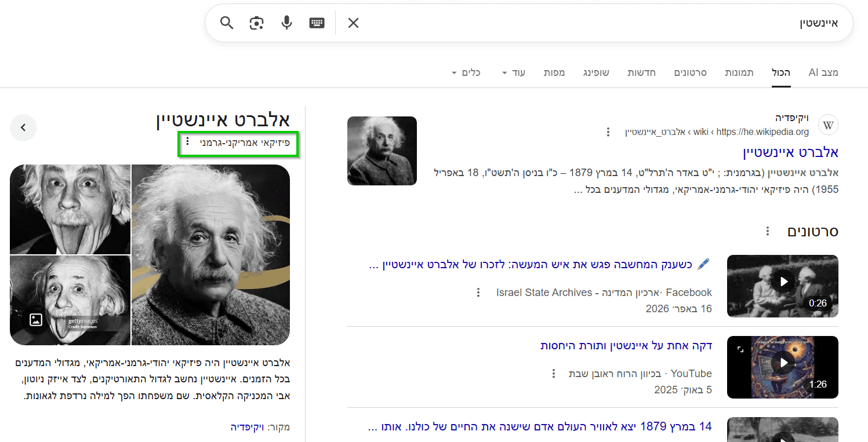Open the large Einstein portrait in the knowledge panel

click(x=210, y=255)
